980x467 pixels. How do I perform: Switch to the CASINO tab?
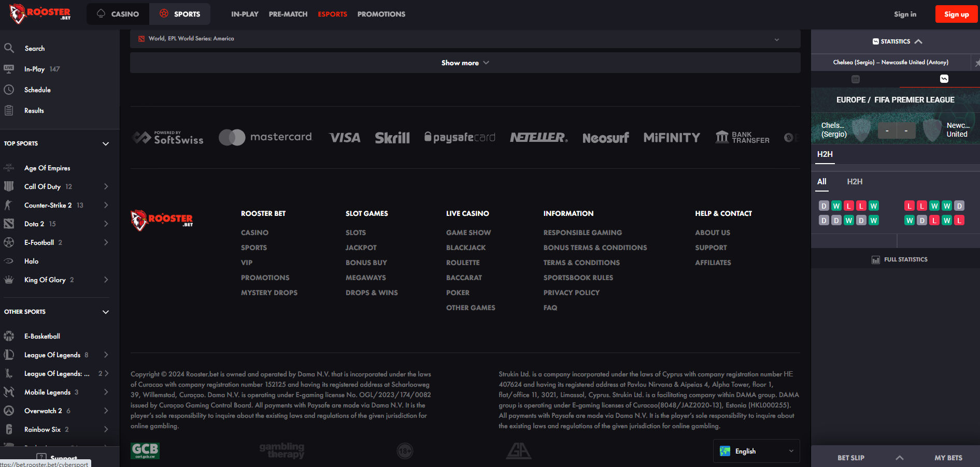tap(118, 14)
